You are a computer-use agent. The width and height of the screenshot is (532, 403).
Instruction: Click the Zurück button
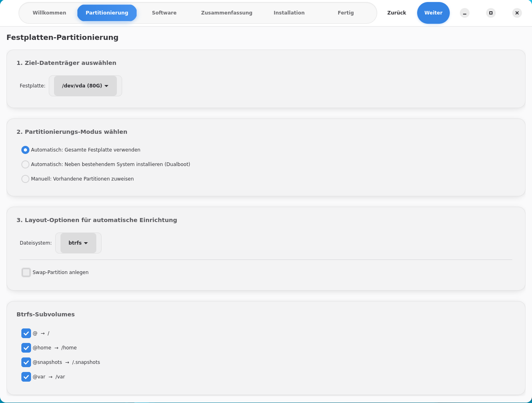[397, 13]
